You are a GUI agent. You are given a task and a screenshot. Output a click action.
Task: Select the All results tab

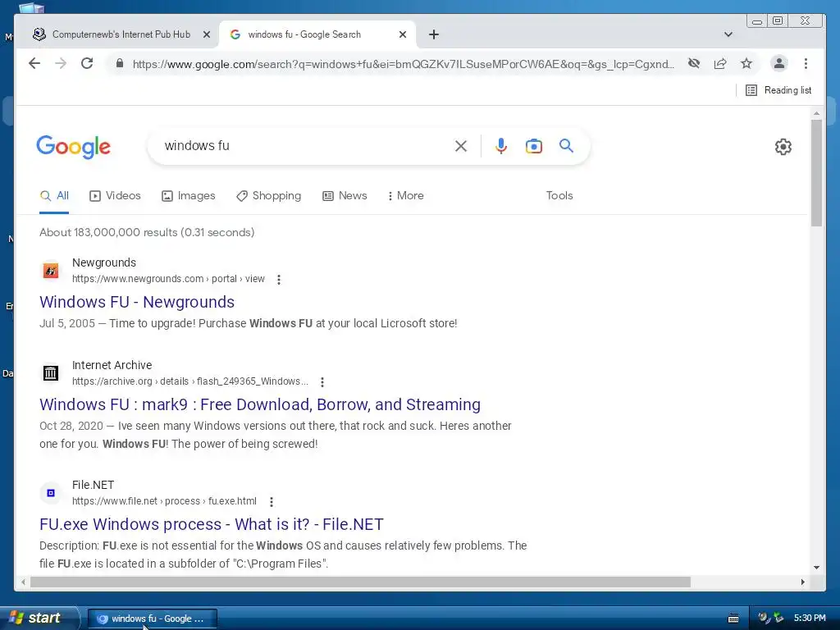pos(54,195)
